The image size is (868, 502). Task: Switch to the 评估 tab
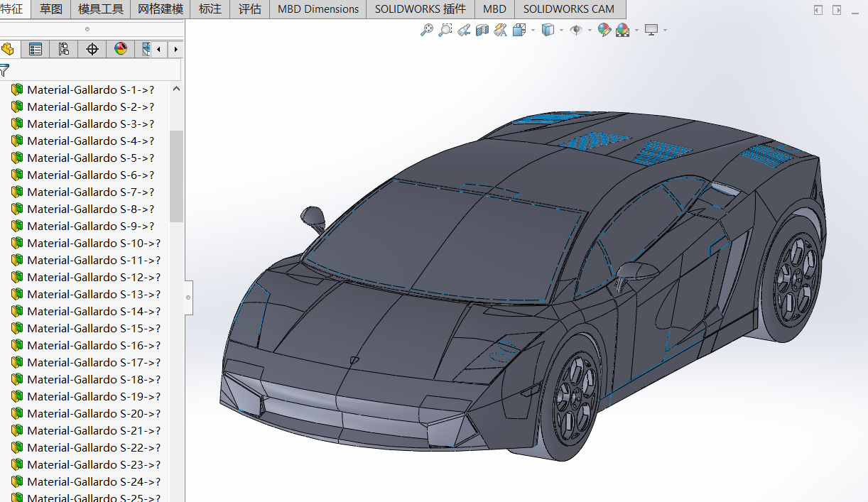(250, 9)
